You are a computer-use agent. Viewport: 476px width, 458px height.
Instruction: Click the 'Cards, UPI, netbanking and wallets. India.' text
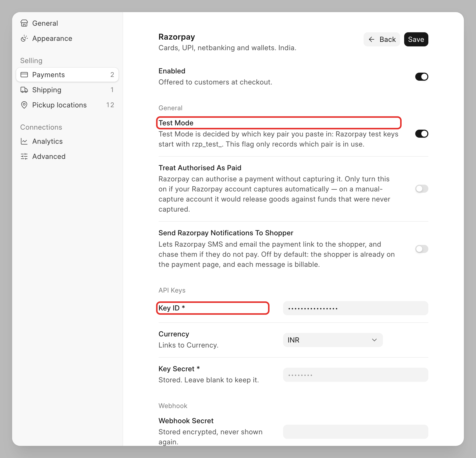coord(227,48)
